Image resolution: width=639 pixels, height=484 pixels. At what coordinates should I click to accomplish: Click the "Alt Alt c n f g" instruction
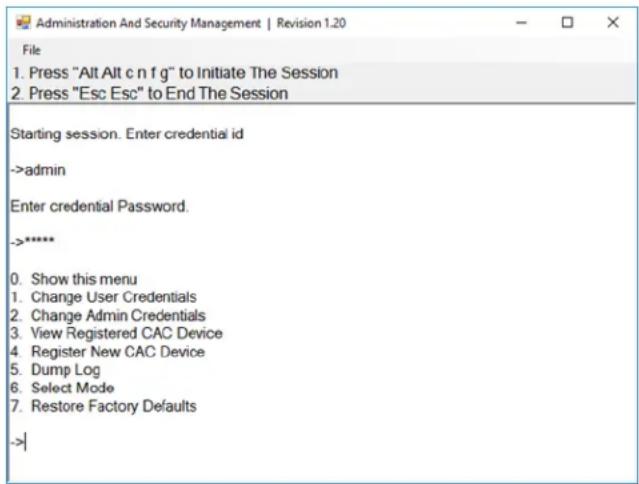coord(175,73)
